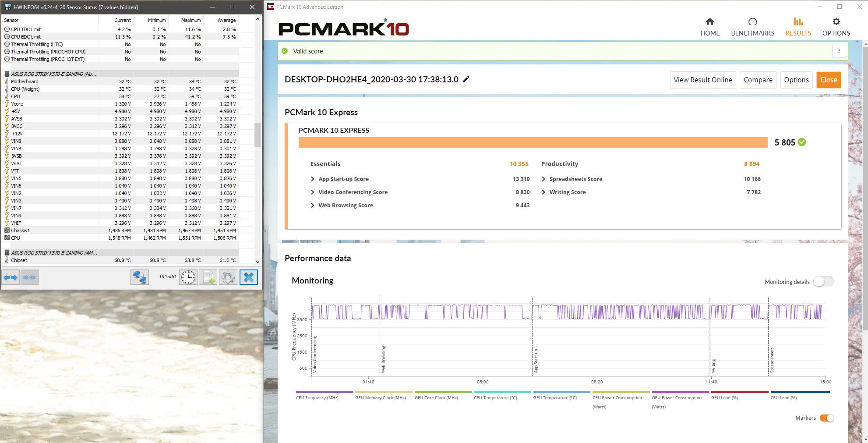Click HWiNFO scrollbar down arrow

tap(258, 262)
